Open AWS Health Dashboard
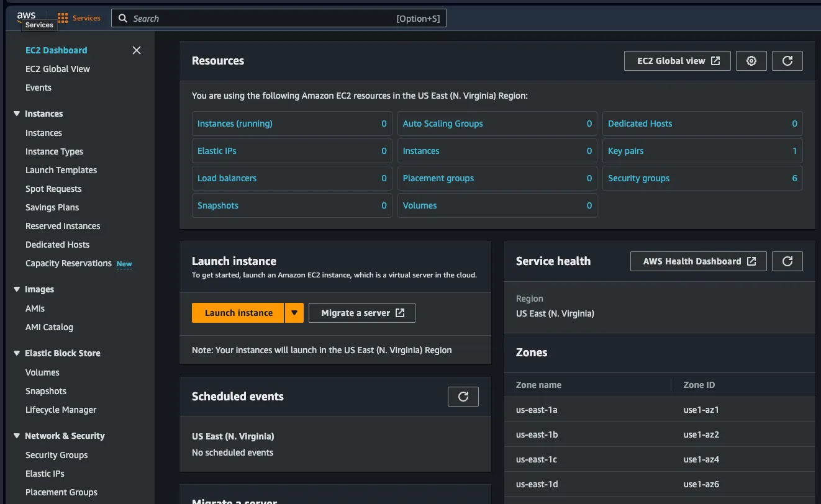Viewport: 821px width, 504px height. click(699, 261)
